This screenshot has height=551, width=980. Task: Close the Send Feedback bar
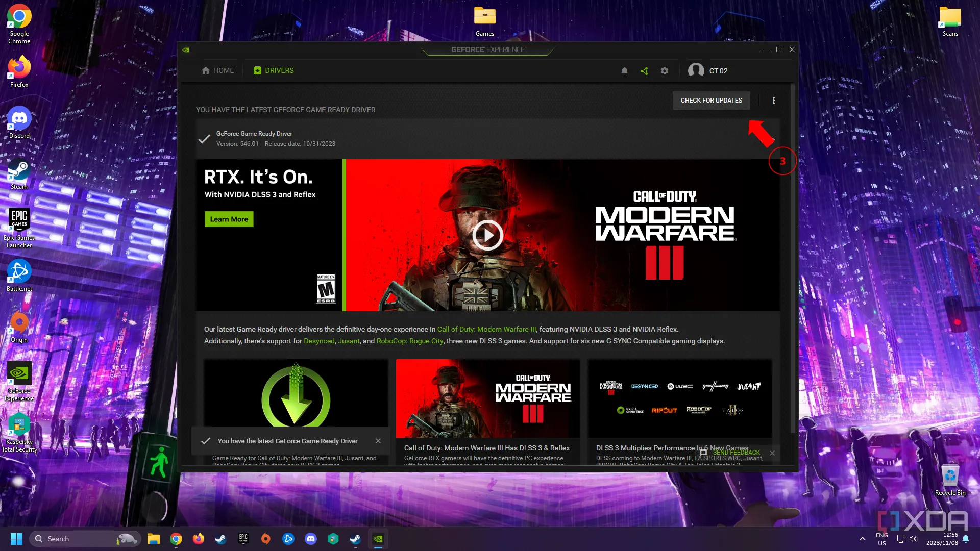772,453
